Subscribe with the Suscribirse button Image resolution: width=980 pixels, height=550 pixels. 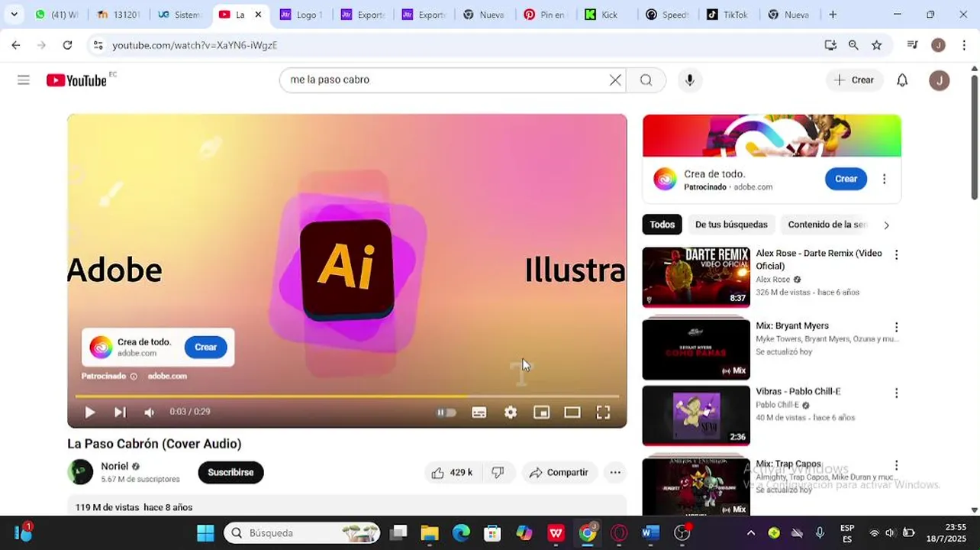click(230, 472)
